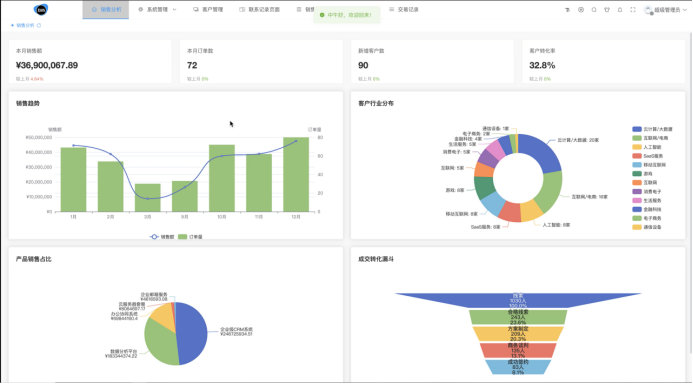Click the 2月 data point on the sales line

pyautogui.click(x=110, y=154)
